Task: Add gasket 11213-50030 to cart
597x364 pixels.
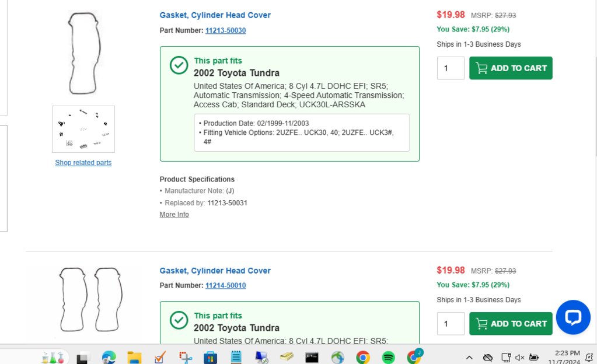Action: click(511, 68)
